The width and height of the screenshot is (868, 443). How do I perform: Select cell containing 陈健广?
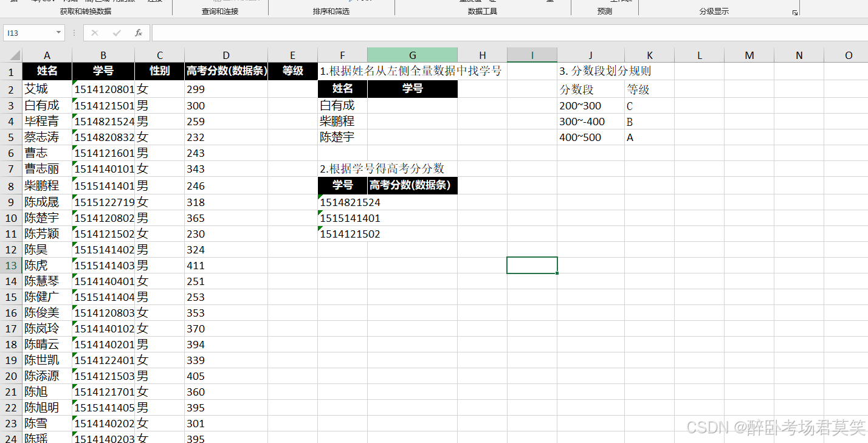point(47,297)
